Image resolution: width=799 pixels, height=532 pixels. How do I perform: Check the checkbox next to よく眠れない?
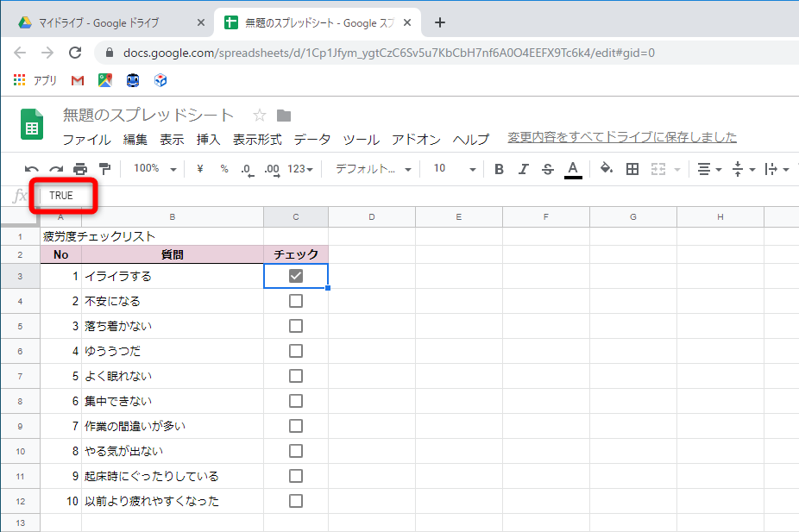pyautogui.click(x=295, y=376)
